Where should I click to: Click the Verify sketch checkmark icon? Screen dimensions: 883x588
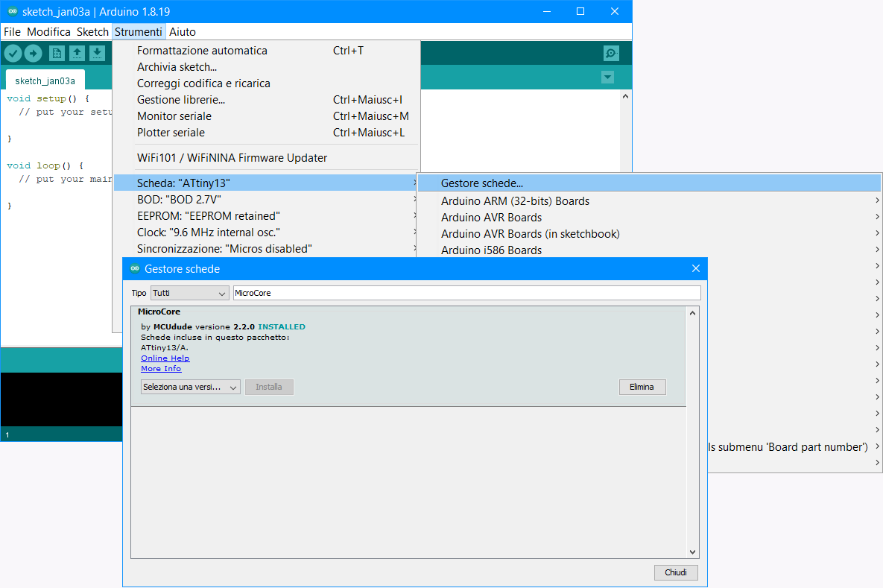13,53
